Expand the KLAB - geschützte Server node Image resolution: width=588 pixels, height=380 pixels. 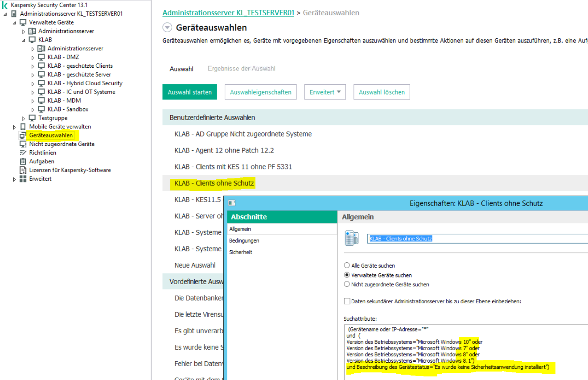click(33, 74)
